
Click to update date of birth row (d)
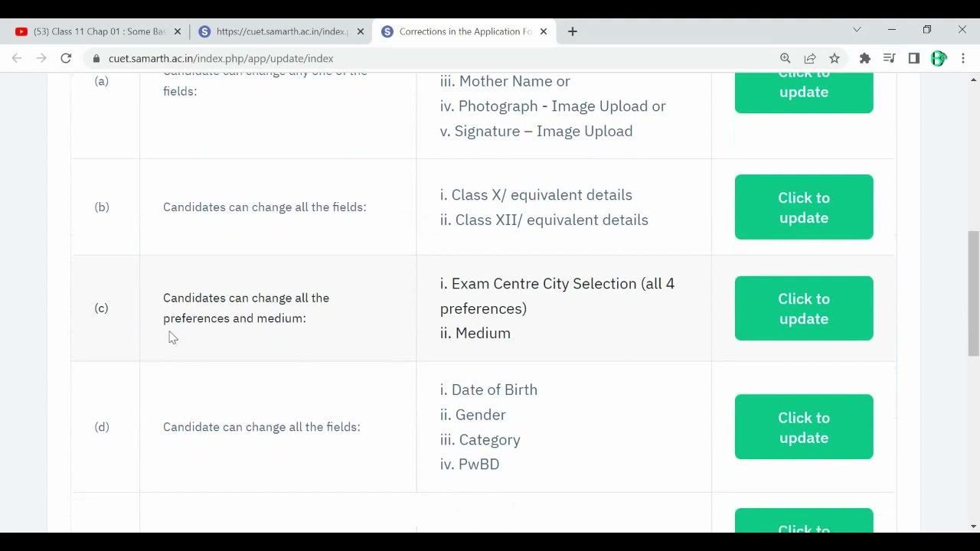(x=804, y=427)
